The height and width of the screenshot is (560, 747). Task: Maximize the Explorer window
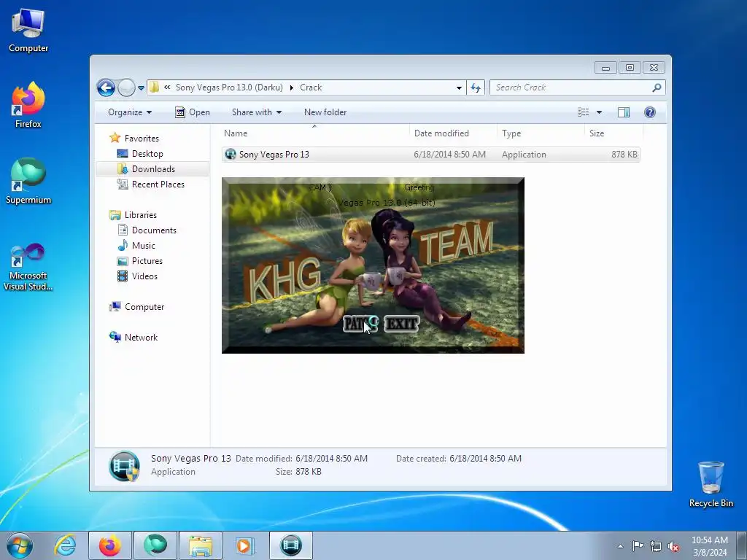point(630,68)
